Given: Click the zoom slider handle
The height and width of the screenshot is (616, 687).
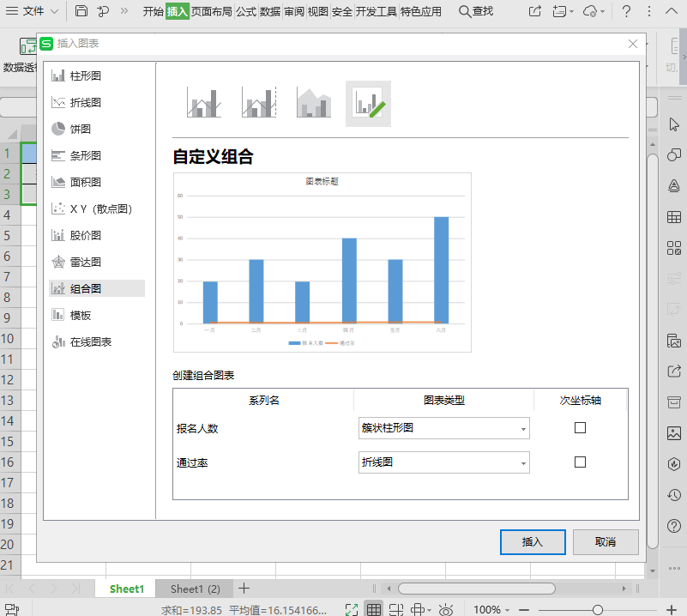Looking at the screenshot, I should pos(597,610).
